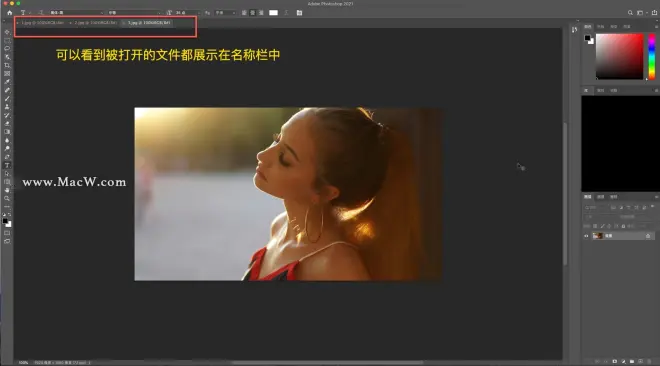Select the Dodge tool
The image size is (660, 366).
(x=7, y=149)
